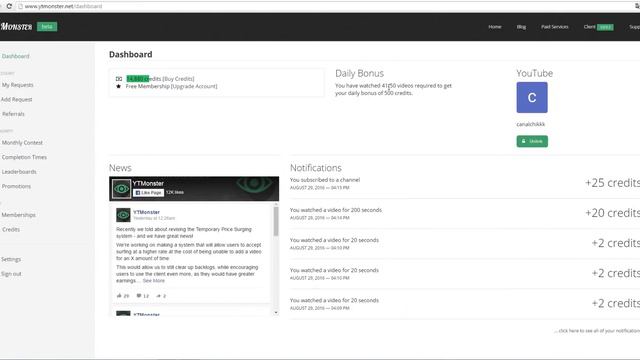Open the canalchikkk YouTube channel avatar
640x360 pixels.
tap(532, 98)
